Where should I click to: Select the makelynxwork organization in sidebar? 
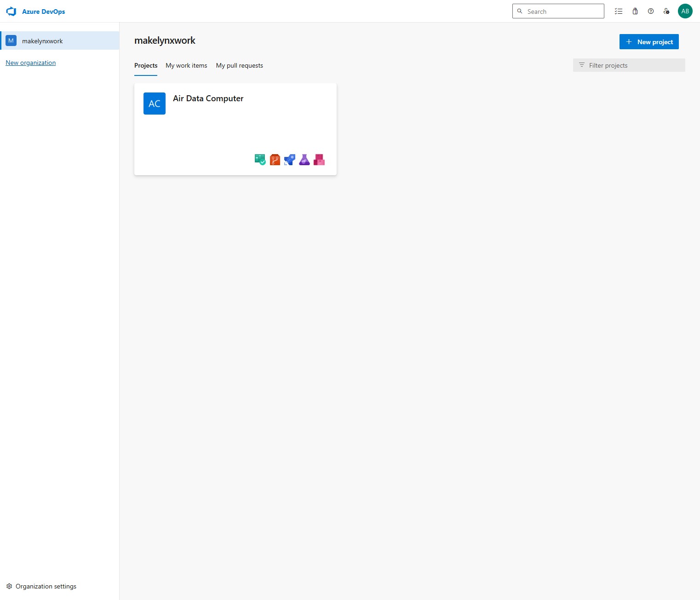(x=60, y=40)
